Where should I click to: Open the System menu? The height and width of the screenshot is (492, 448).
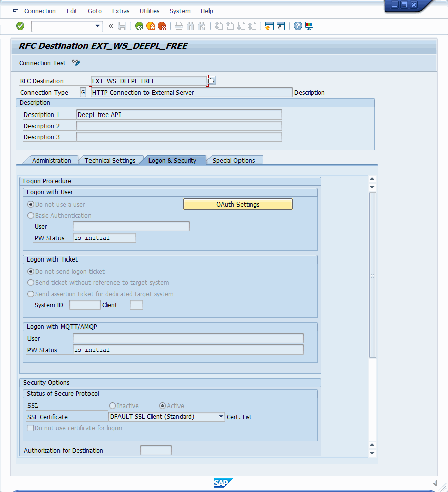180,11
